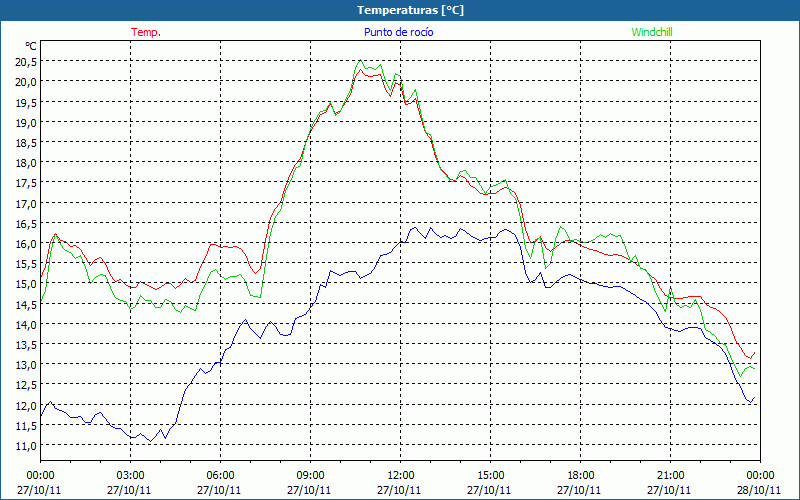Click the '27/10/11' date under 06:00
Image resolution: width=800 pixels, height=500 pixels.
tap(219, 490)
